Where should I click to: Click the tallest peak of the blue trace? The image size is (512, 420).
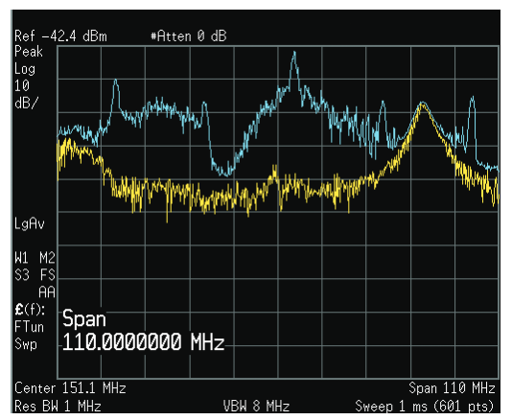(294, 52)
